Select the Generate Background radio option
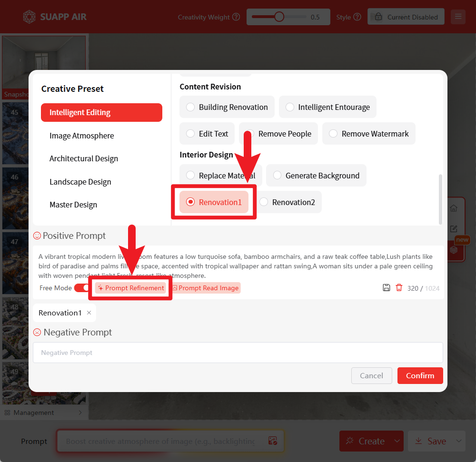This screenshot has width=476, height=462. (278, 176)
